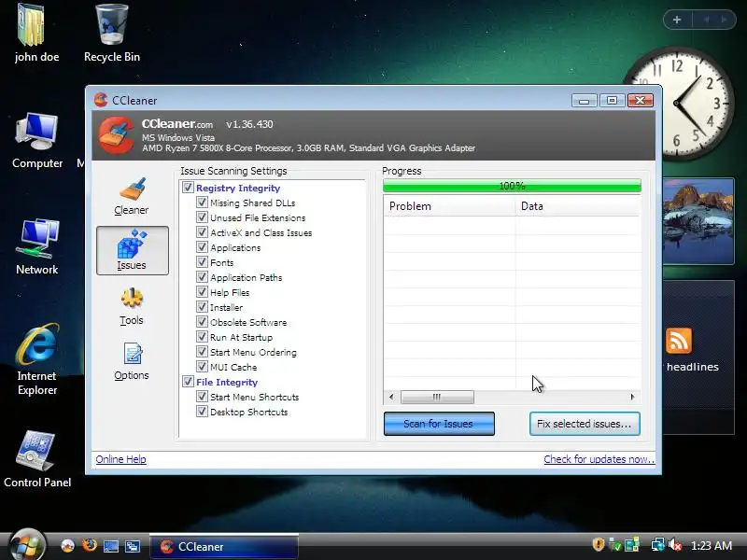Open the Tools section icon
Screen dimensions: 747x560
(132, 307)
